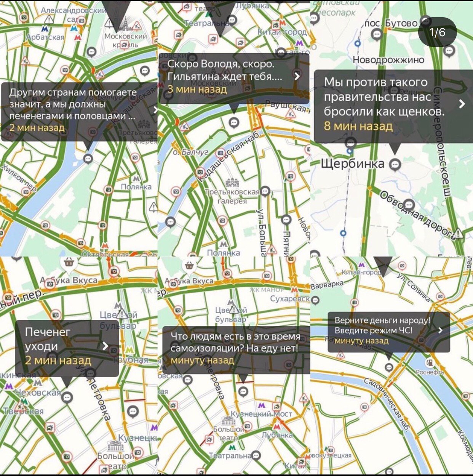Open 'Введите режим ЧС!' comment text
This screenshot has height=476, width=473.
[373, 330]
